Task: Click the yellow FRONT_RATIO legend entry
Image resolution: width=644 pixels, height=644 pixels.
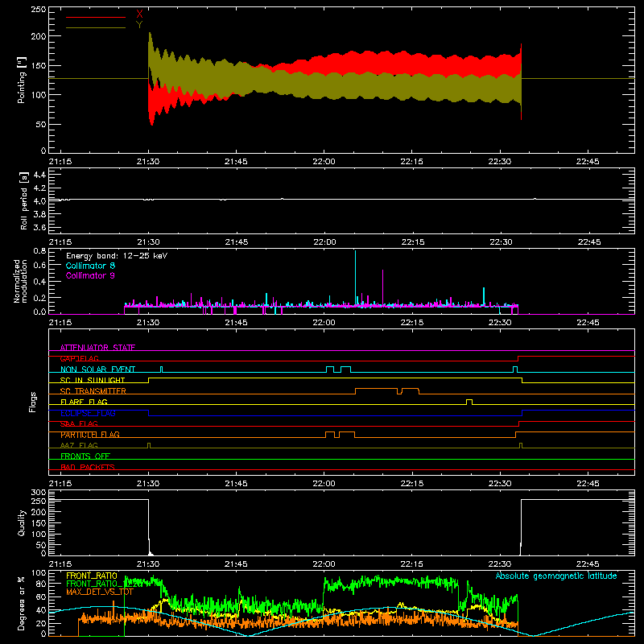Action: (92, 576)
